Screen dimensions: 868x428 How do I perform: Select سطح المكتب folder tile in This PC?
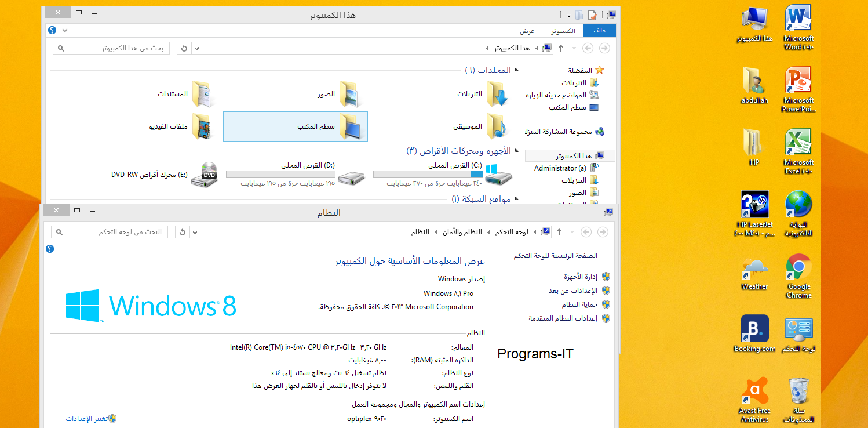[296, 126]
